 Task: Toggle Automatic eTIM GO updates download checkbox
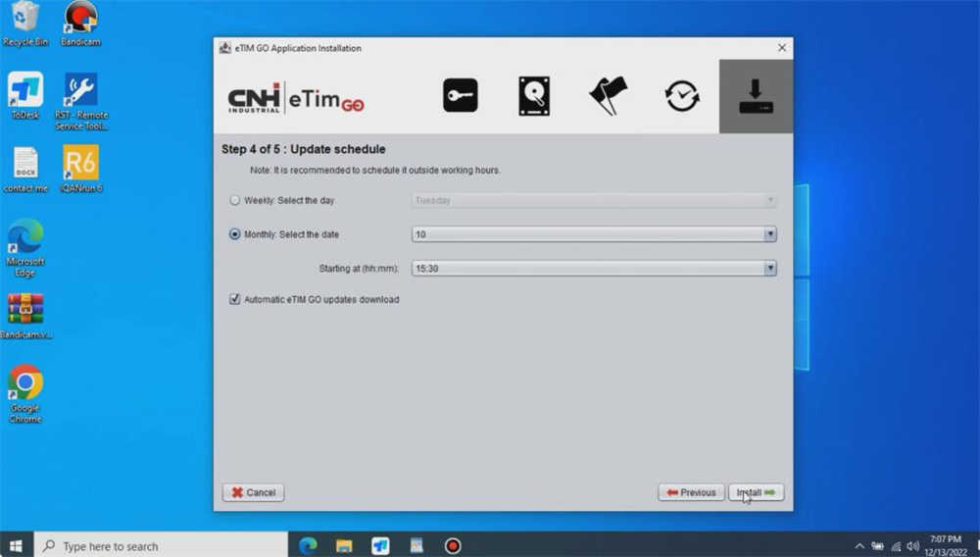[234, 299]
